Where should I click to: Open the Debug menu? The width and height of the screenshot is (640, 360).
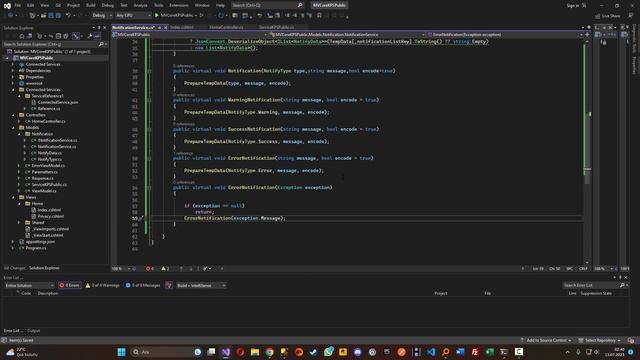tap(108, 5)
